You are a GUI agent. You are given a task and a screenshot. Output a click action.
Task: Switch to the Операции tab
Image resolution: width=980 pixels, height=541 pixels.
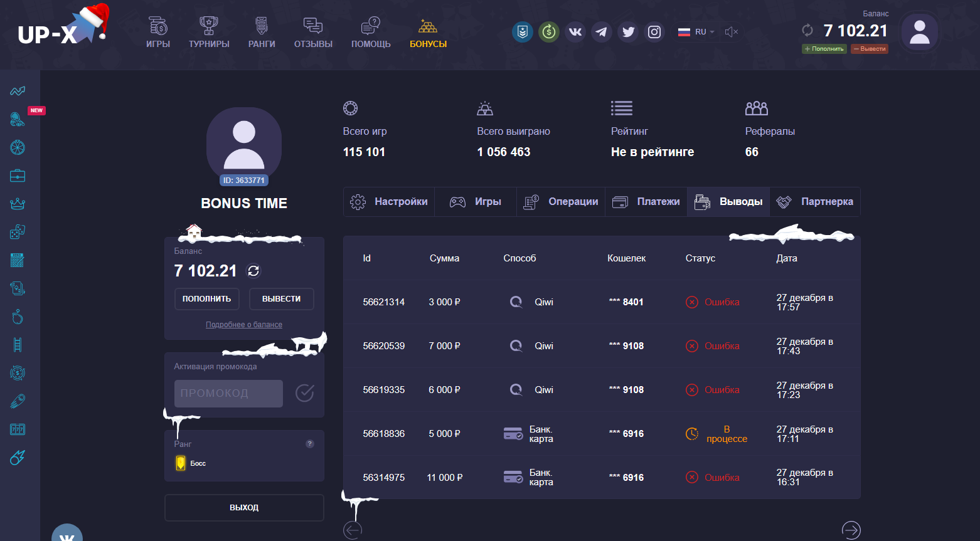(561, 202)
